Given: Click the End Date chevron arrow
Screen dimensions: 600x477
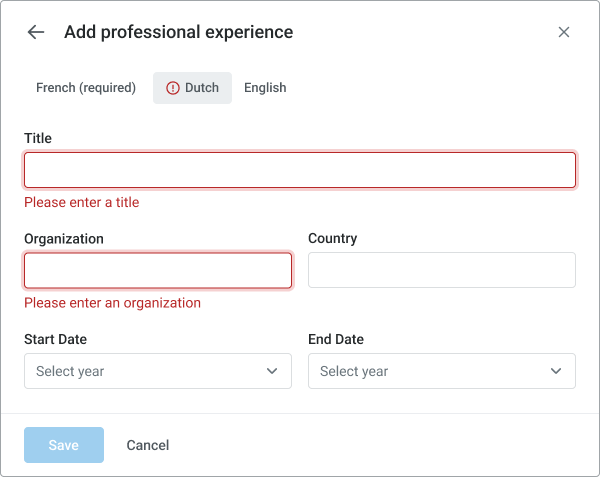Looking at the screenshot, I should pos(556,371).
